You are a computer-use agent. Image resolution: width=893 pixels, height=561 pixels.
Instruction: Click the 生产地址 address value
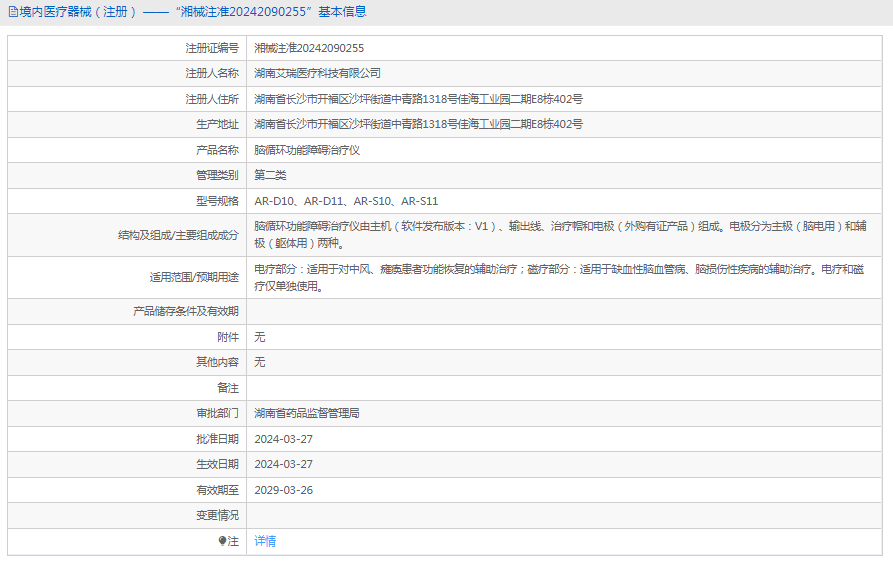tap(419, 124)
